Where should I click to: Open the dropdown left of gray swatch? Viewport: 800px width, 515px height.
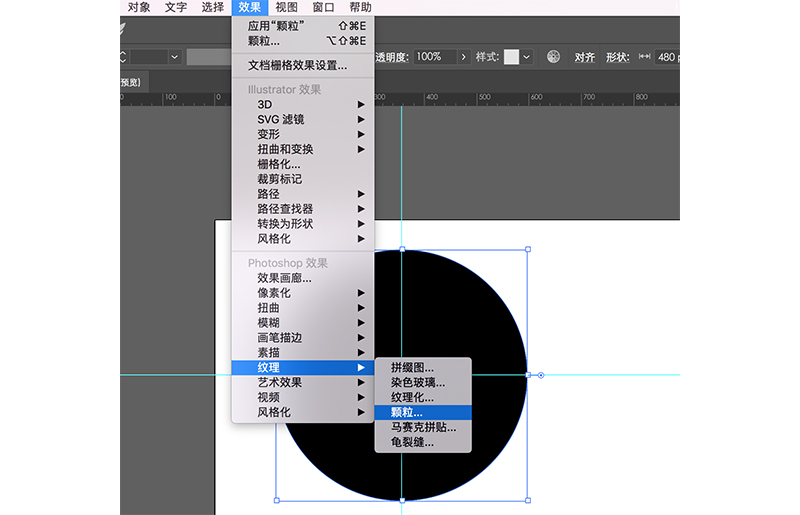pos(174,57)
